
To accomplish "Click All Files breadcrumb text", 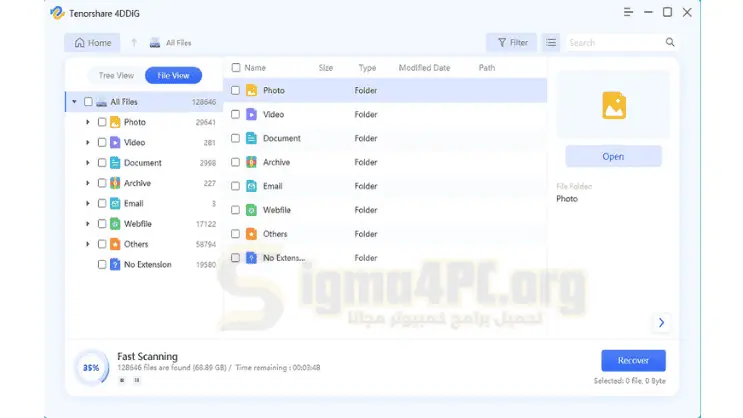I will coord(179,43).
